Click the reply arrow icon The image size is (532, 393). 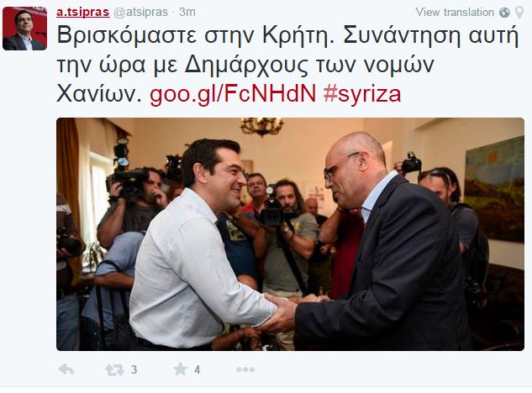pos(66,369)
